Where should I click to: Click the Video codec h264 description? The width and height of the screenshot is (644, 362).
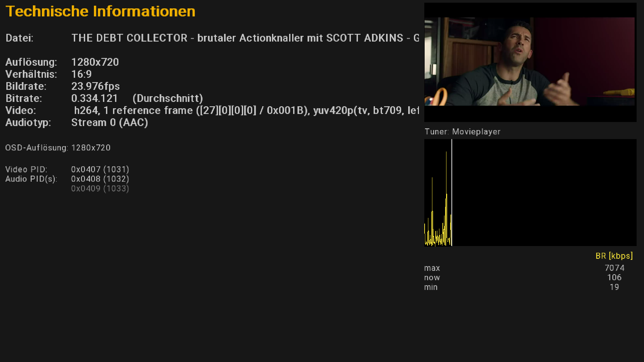pyautogui.click(x=247, y=110)
